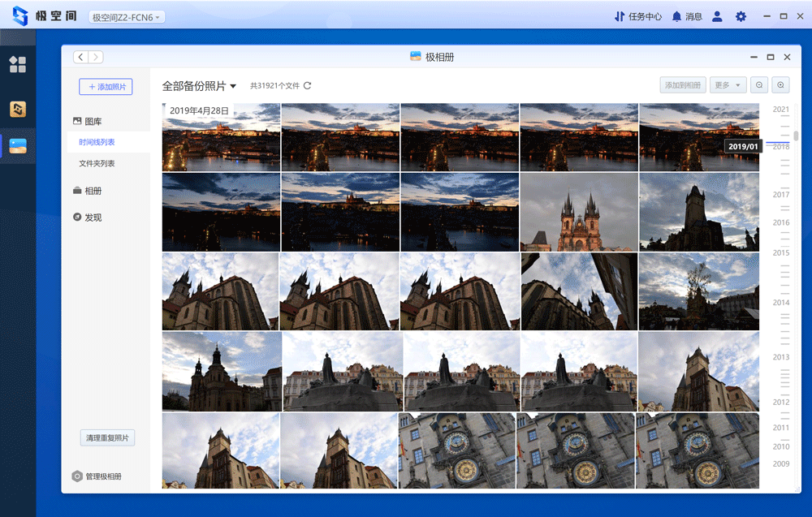Open the user account icon
The width and height of the screenshot is (812, 517).
717,16
